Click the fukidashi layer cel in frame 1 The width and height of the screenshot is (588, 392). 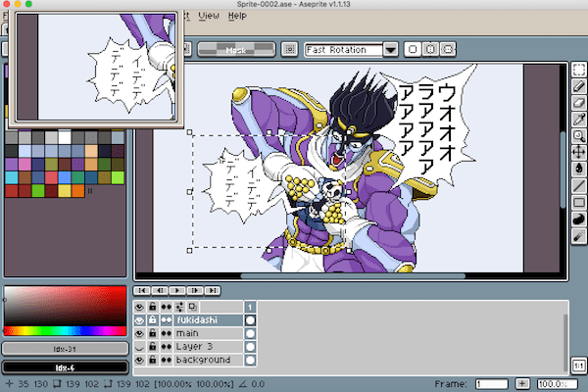[x=250, y=320]
